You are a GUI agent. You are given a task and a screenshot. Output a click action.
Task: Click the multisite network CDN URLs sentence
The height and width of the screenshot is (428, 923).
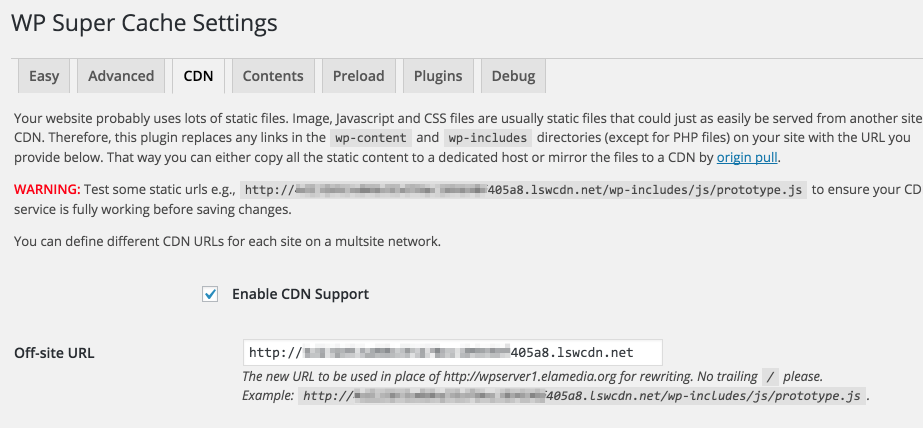point(227,241)
